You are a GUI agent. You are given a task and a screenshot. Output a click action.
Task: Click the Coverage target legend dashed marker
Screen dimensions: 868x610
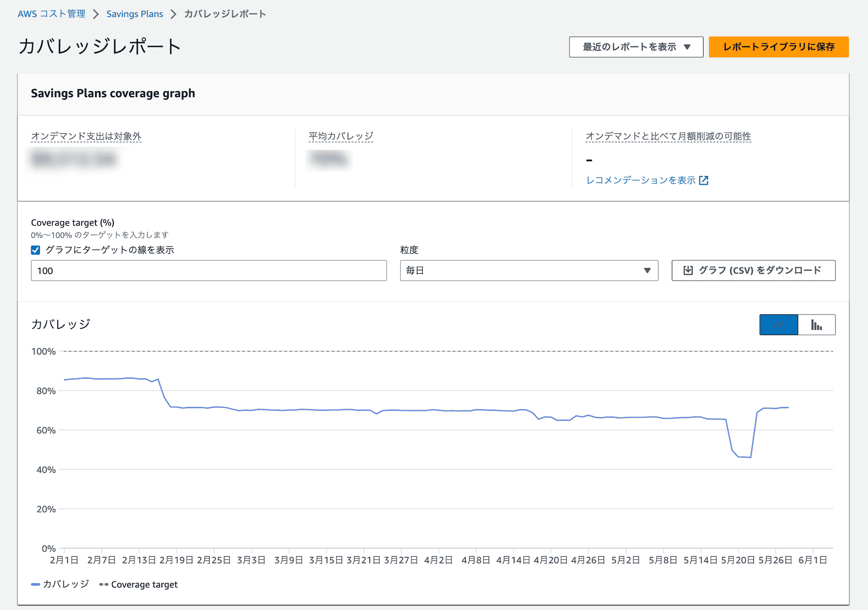click(104, 584)
